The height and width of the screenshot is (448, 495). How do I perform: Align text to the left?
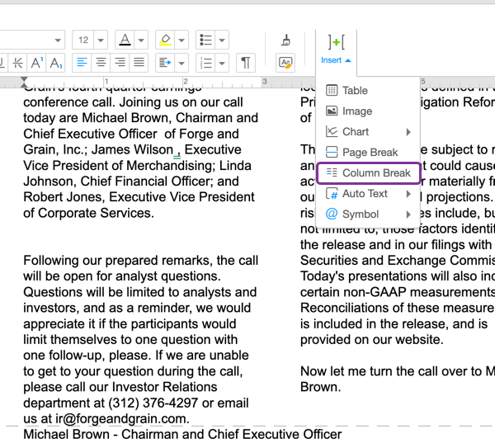pos(82,63)
